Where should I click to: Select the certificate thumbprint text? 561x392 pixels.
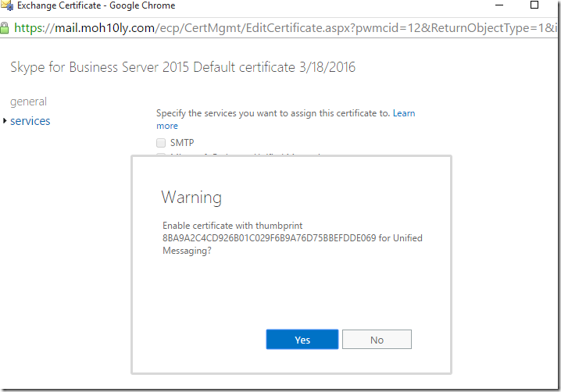269,238
